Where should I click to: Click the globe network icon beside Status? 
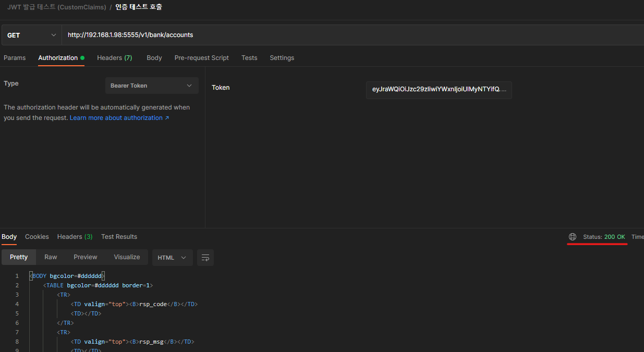[573, 237]
